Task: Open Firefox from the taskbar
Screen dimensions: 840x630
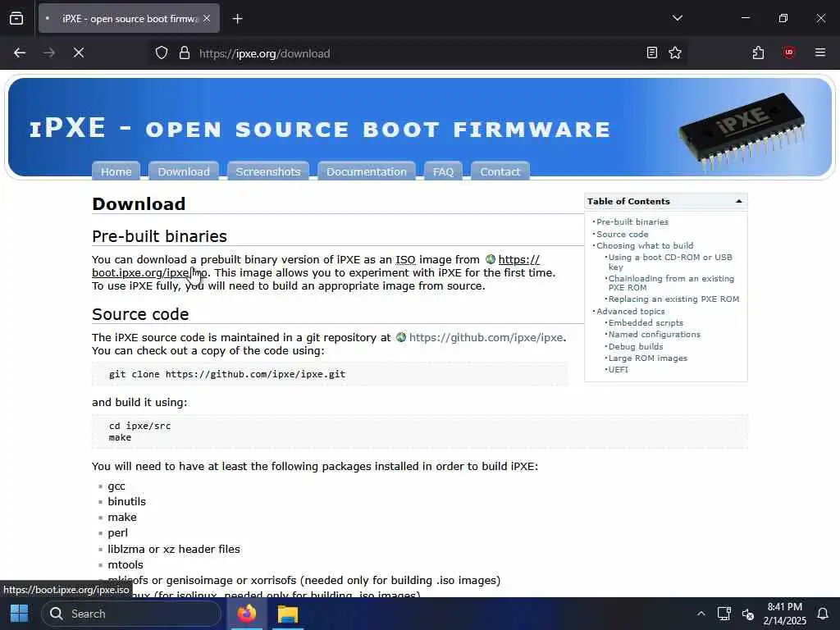Action: coord(246,614)
